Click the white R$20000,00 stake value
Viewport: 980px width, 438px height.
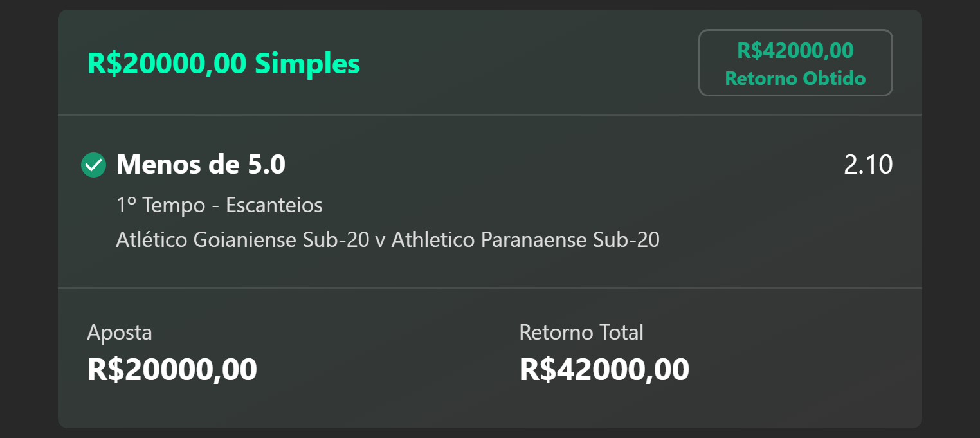tap(172, 370)
